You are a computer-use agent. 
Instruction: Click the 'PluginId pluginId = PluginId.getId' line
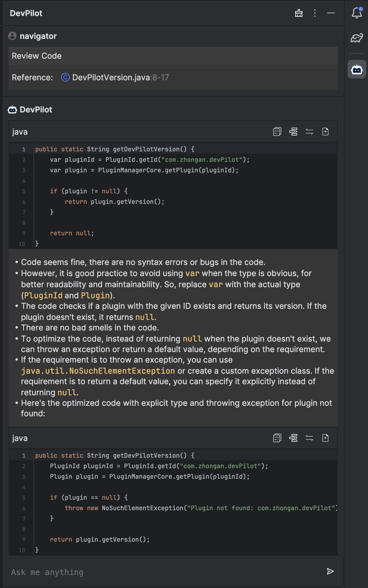pyautogui.click(x=159, y=466)
